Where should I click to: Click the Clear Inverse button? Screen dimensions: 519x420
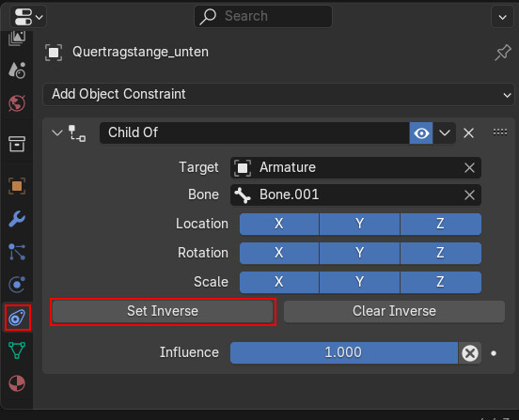point(394,311)
